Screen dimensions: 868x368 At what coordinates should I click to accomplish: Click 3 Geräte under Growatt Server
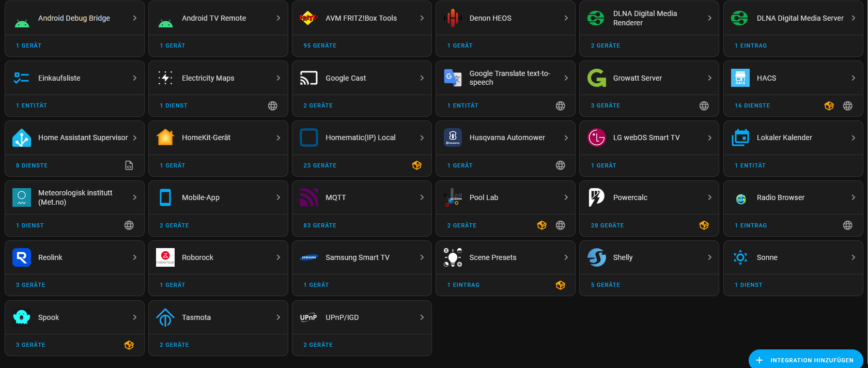click(x=606, y=105)
